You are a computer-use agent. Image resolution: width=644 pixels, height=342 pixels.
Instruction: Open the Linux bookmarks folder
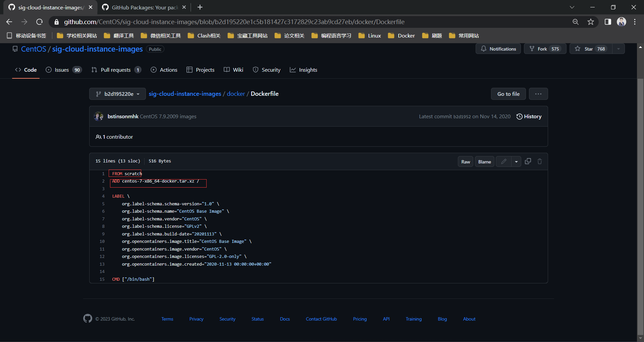pyautogui.click(x=370, y=36)
